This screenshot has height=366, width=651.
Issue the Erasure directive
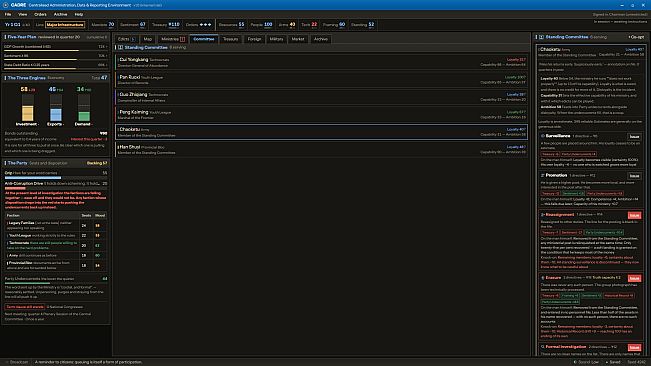click(x=634, y=278)
